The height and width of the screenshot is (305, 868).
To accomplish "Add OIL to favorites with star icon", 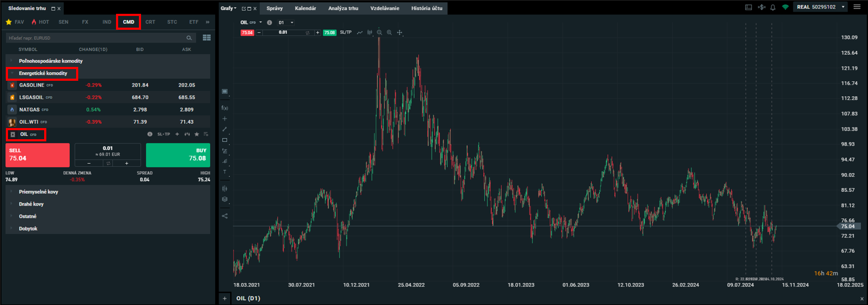I will tap(197, 134).
